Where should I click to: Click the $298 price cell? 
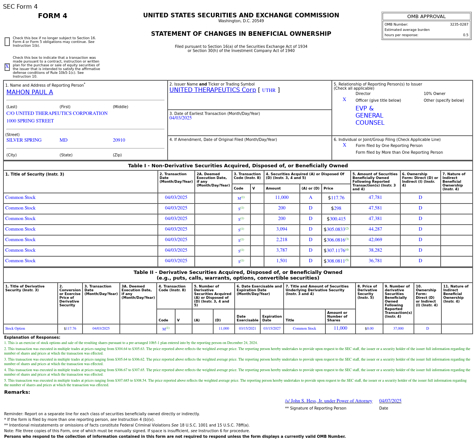336,208
